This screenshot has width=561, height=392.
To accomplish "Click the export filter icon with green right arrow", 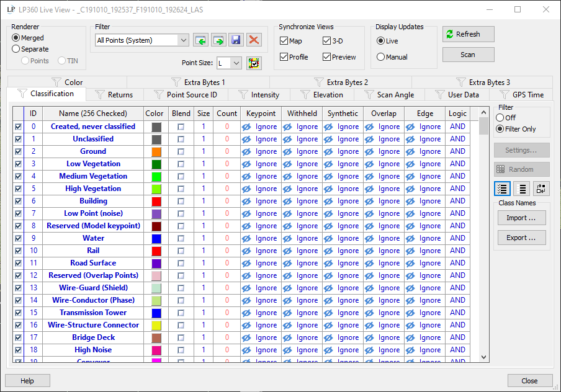I will click(x=218, y=40).
